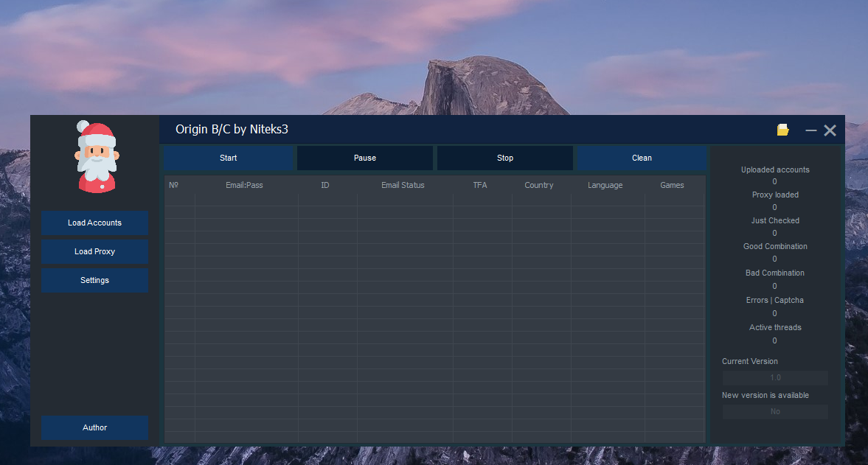Screen dimensions: 868x465
Task: Click the TFA column header
Action: 480,185
